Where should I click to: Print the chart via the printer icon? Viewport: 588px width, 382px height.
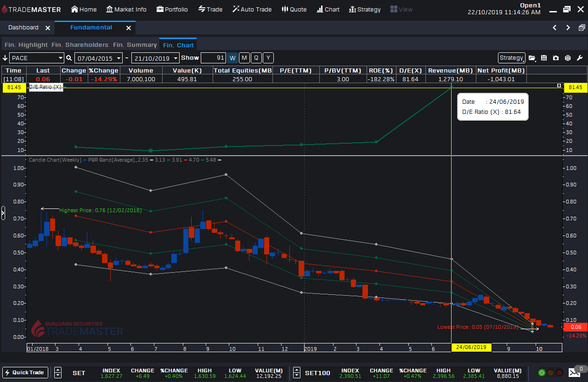[567, 57]
